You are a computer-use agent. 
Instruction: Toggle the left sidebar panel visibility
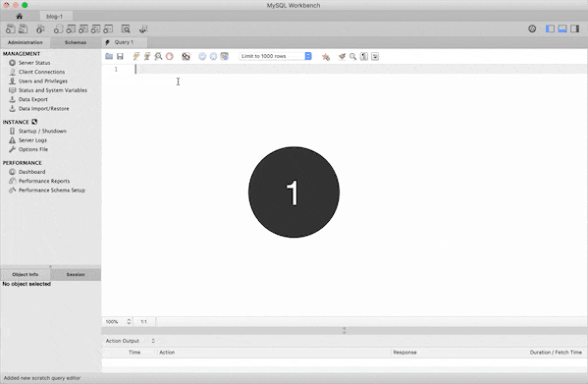[x=550, y=28]
